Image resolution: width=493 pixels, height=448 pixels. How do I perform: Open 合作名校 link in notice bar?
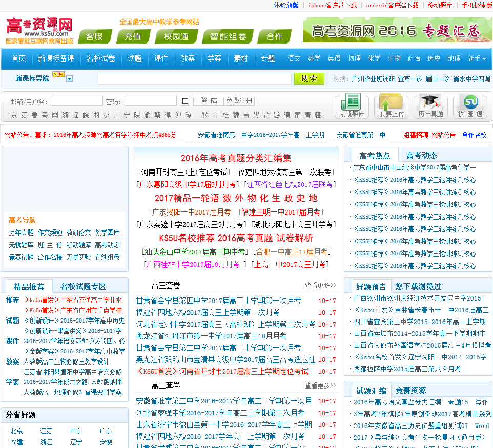pos(474,135)
